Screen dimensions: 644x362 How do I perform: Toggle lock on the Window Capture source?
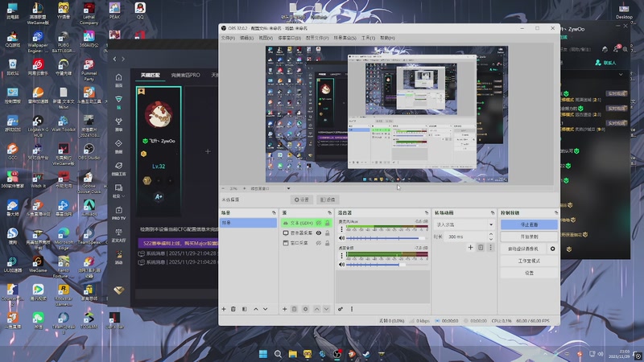[x=328, y=243]
